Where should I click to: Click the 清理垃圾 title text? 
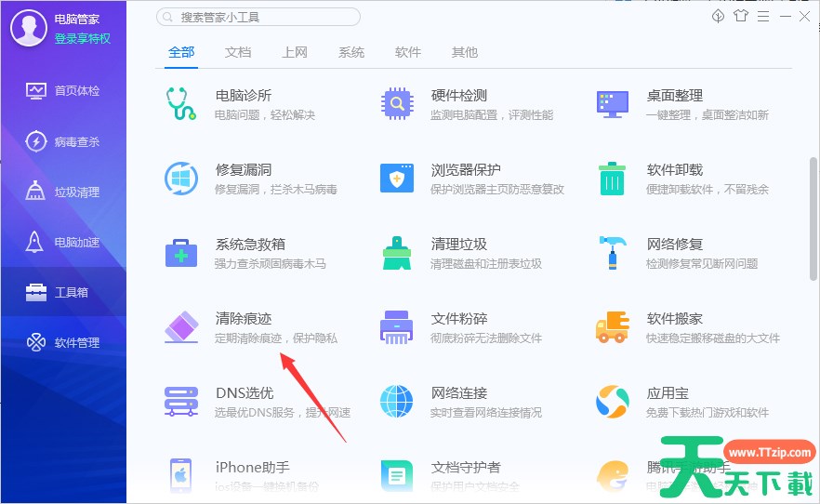(x=459, y=245)
